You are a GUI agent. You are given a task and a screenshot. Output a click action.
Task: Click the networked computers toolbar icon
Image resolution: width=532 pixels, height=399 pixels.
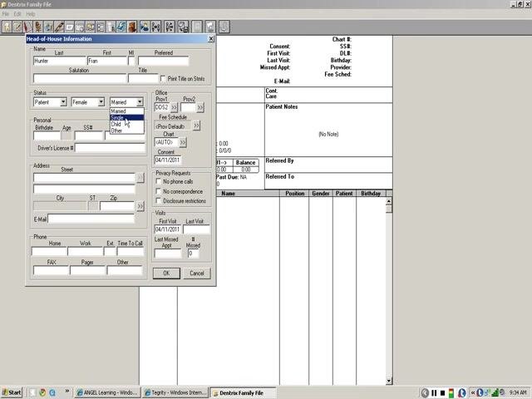[183, 27]
